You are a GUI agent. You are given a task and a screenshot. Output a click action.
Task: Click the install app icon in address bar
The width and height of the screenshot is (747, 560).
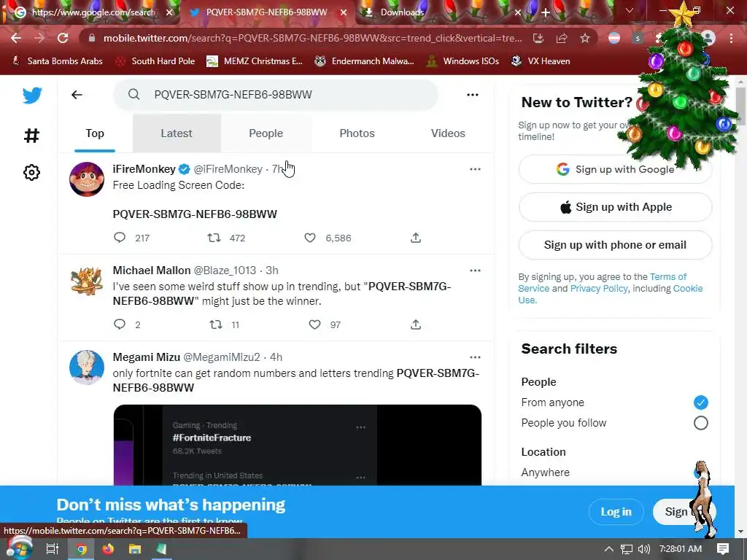coord(538,38)
